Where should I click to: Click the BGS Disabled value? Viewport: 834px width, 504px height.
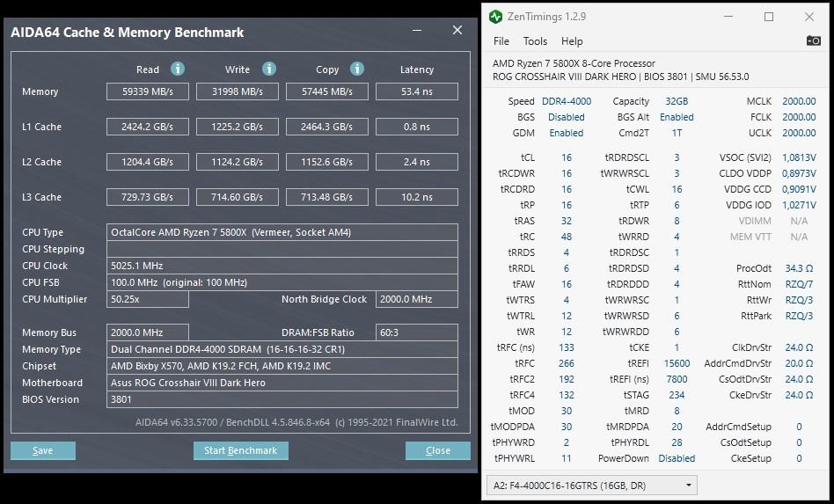point(567,117)
